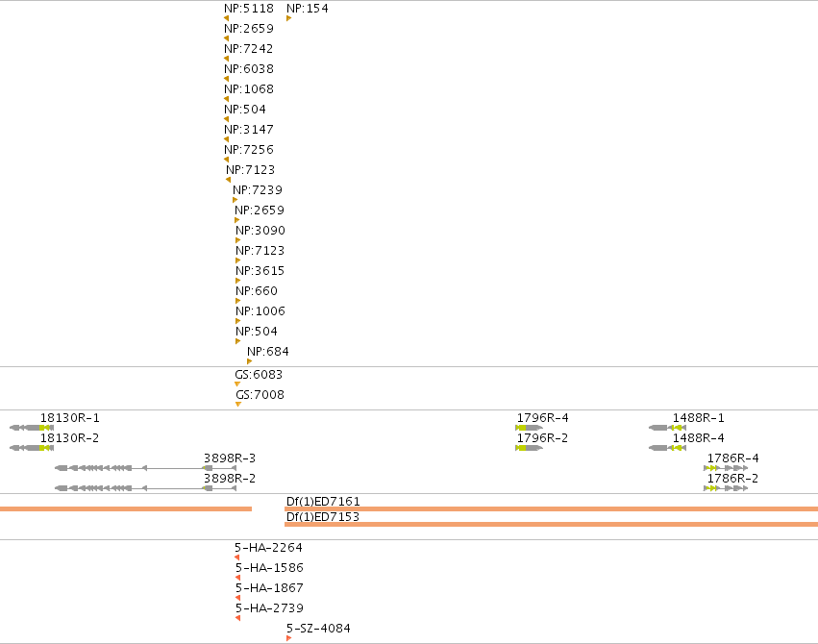
Task: Select the GS:7008 label
Action: (x=260, y=395)
